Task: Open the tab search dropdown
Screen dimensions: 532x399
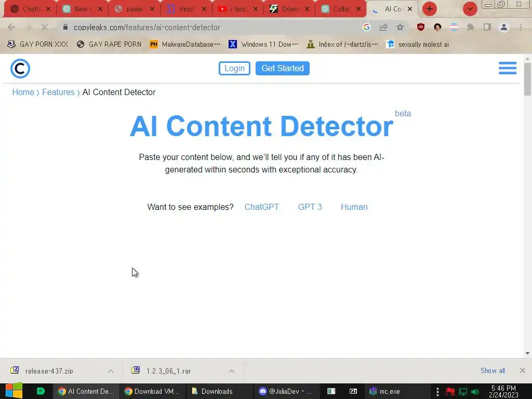Action: click(470, 9)
